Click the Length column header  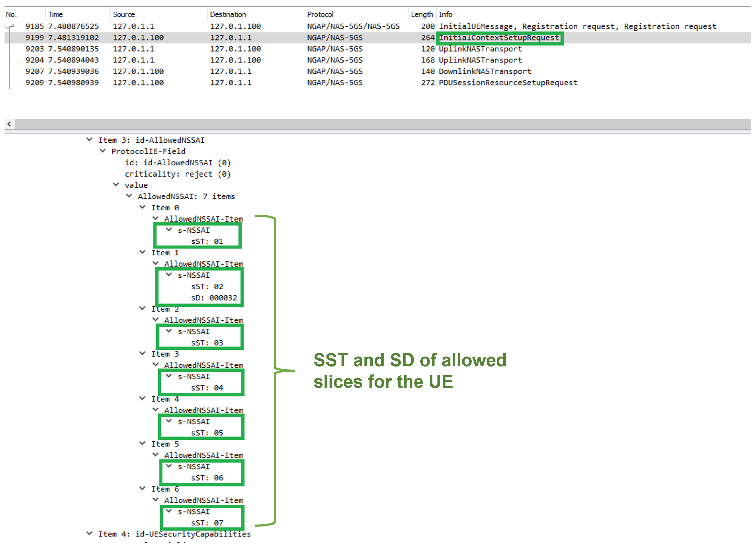pos(422,14)
